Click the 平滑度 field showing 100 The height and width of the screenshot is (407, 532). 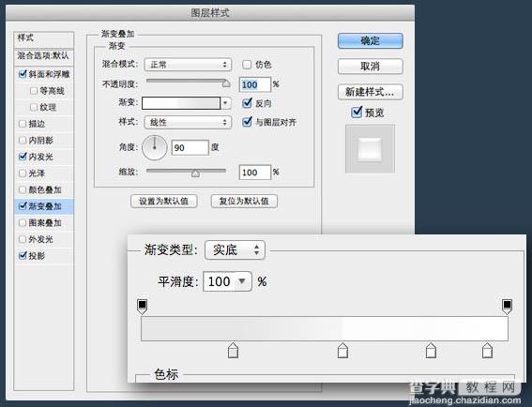pyautogui.click(x=220, y=281)
